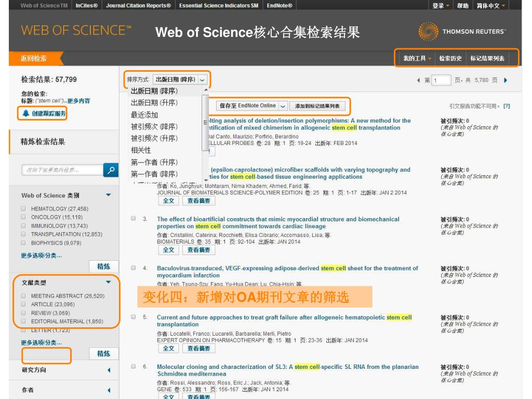Click 全文 button for result 3
Viewport: 532px width, 399px height.
169,250
